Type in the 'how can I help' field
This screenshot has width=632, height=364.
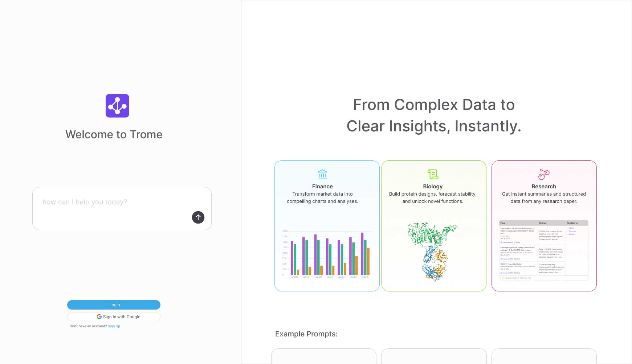point(113,203)
